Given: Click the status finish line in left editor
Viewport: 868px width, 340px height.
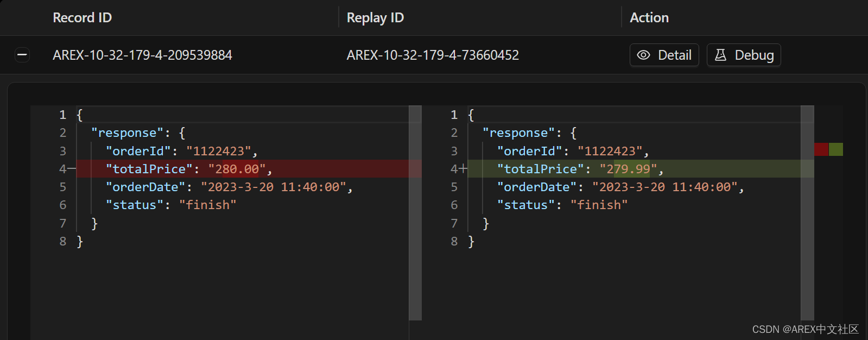Looking at the screenshot, I should point(171,205).
